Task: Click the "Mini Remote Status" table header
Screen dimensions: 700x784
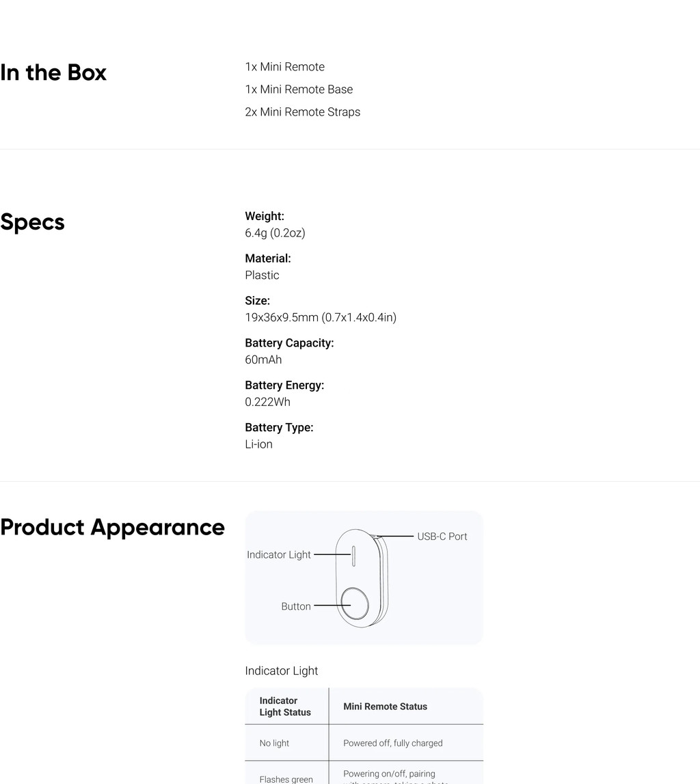Action: tap(385, 707)
